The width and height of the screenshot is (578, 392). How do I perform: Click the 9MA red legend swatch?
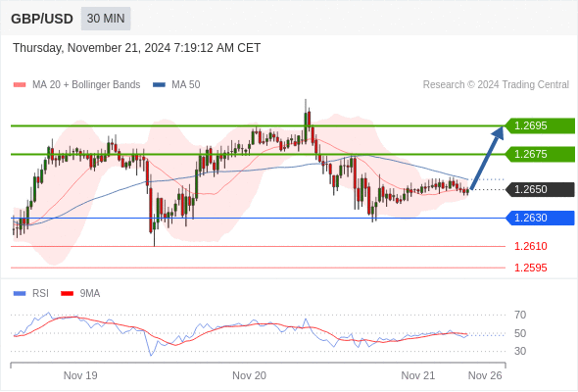(67, 294)
